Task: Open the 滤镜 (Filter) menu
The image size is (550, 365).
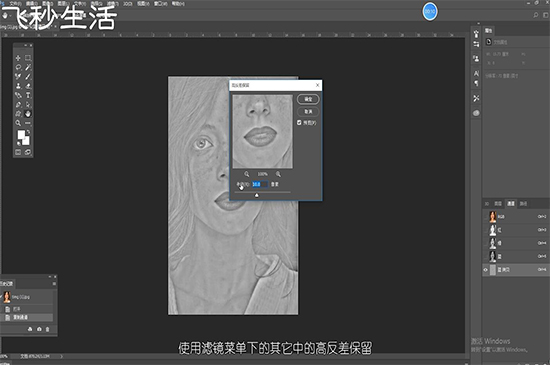Action: tap(113, 4)
